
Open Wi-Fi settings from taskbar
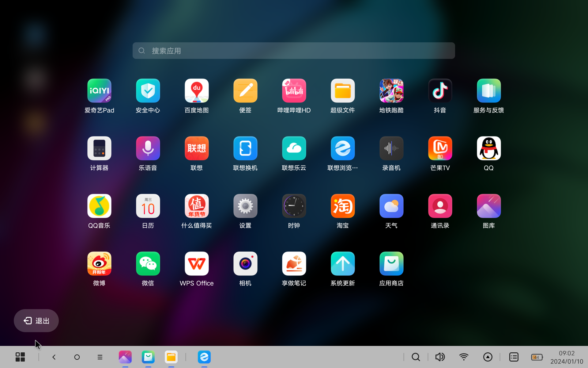click(464, 357)
